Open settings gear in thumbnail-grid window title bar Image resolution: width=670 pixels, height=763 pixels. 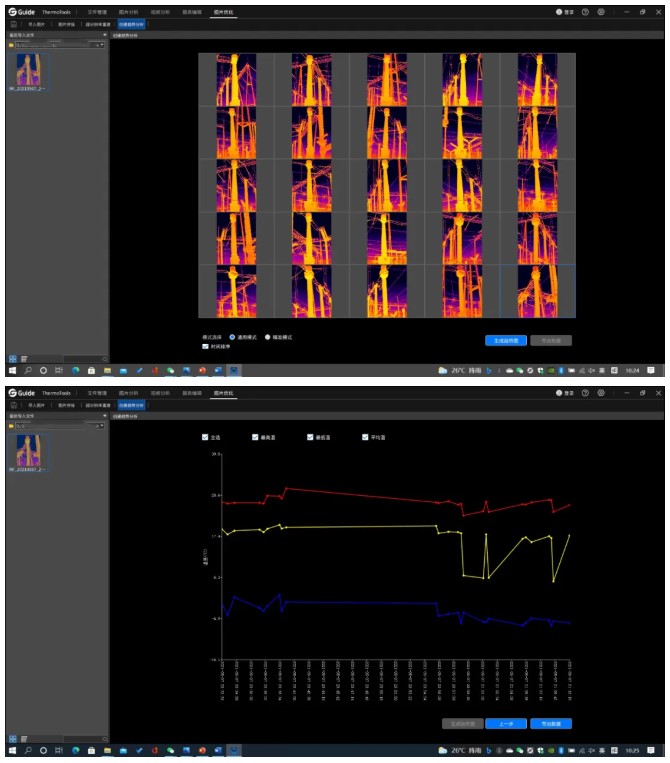point(601,12)
